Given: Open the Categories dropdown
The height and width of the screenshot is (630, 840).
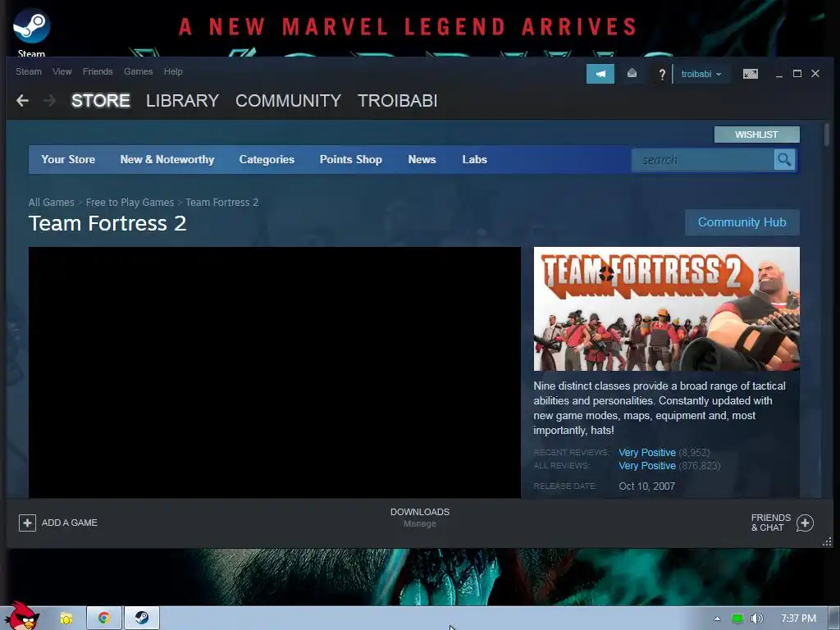Looking at the screenshot, I should (x=267, y=160).
